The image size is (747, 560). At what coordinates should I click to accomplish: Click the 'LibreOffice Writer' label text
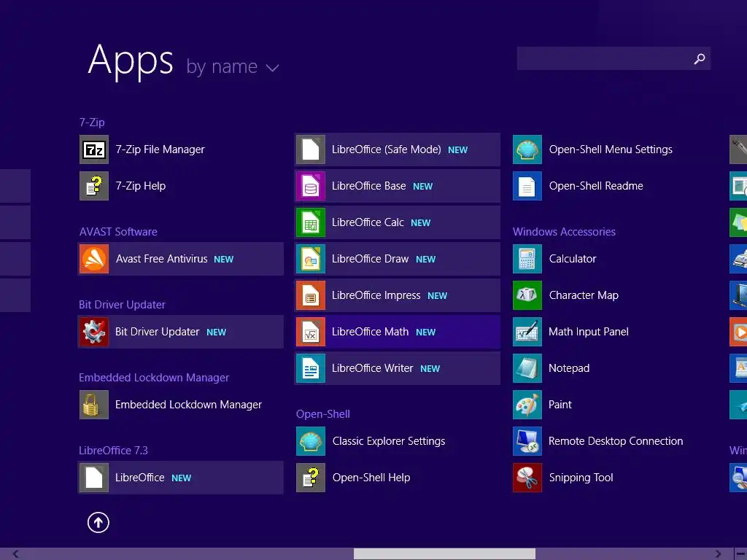coord(373,368)
